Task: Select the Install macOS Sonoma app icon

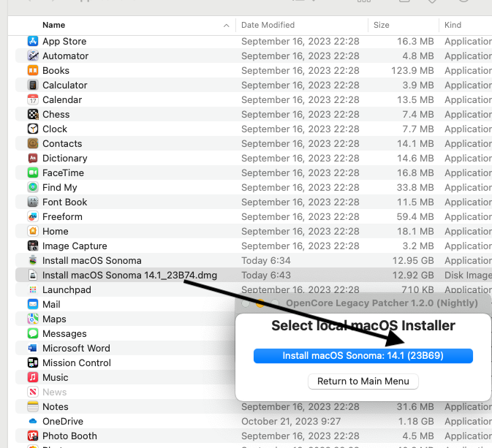Action: coord(33,260)
